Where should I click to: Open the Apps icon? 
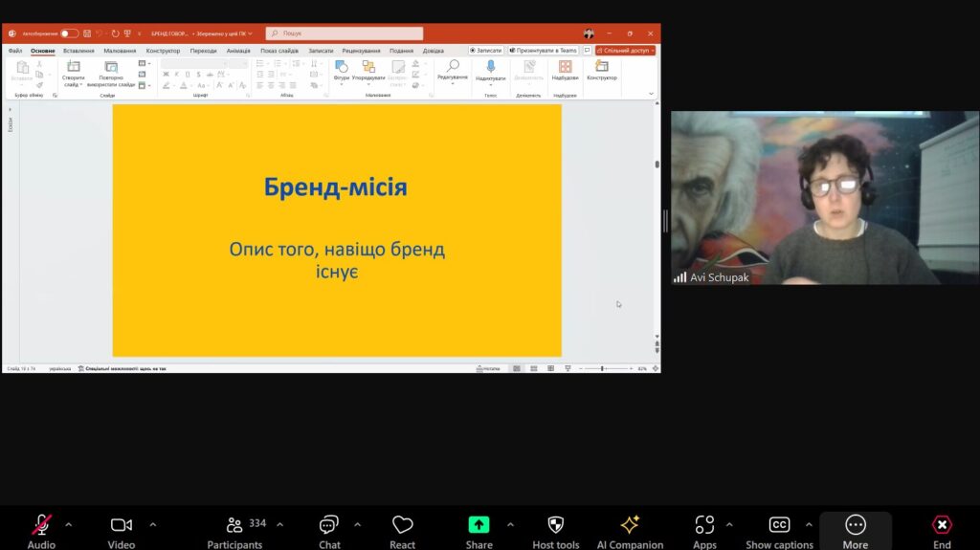704,525
